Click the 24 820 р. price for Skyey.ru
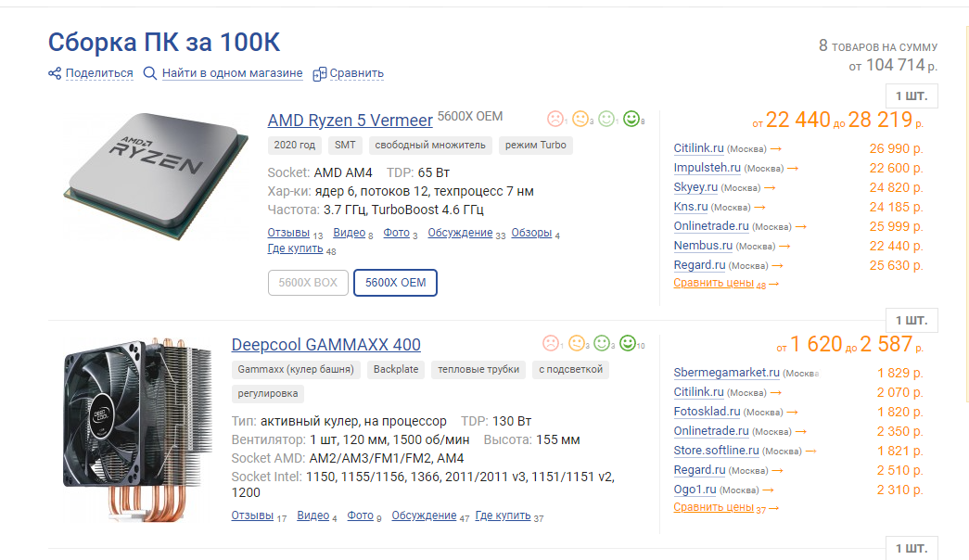Screen dimensions: 969x560 896,187
